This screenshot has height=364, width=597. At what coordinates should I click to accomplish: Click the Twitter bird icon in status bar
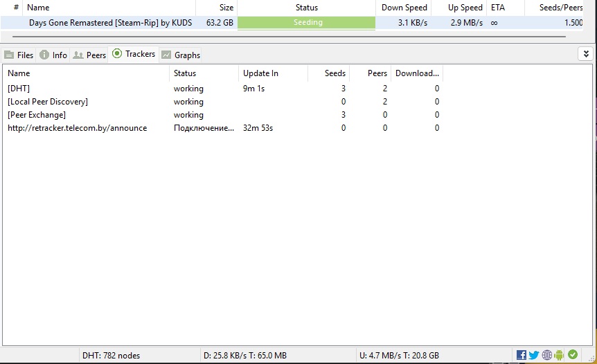click(x=534, y=355)
